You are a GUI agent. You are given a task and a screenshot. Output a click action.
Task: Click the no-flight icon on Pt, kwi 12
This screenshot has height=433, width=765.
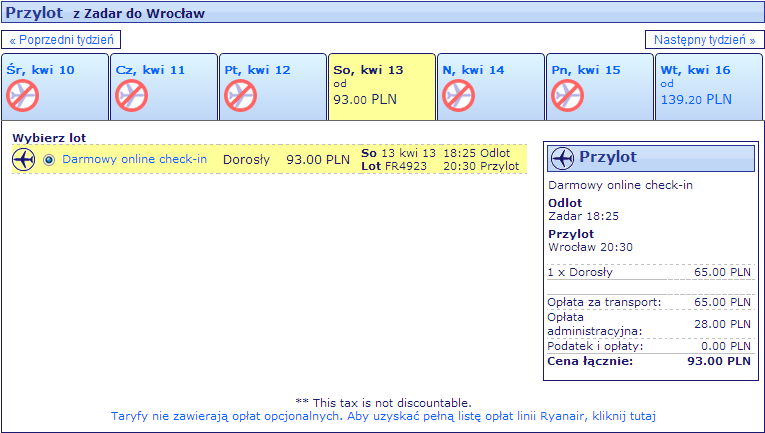tap(241, 96)
